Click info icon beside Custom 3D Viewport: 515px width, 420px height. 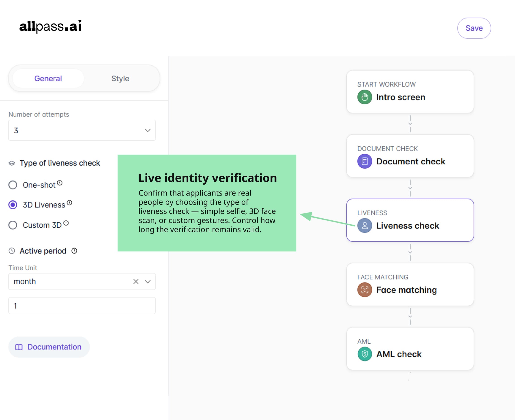tap(66, 223)
